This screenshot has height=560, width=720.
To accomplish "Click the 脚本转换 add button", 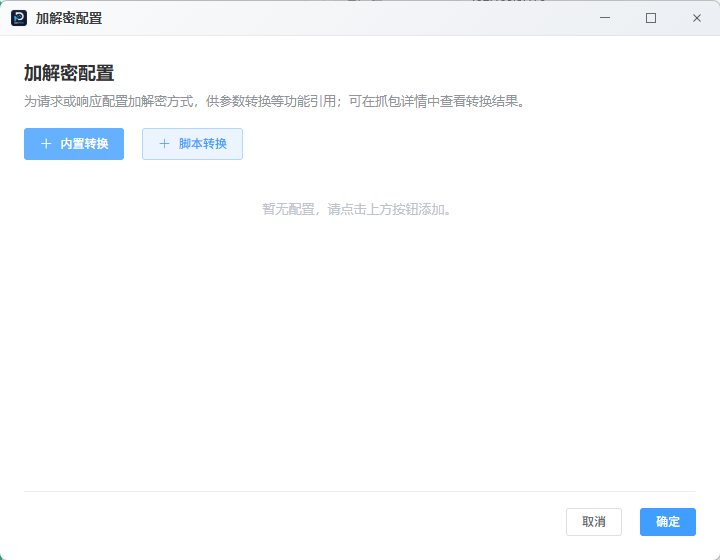I will [x=192, y=144].
